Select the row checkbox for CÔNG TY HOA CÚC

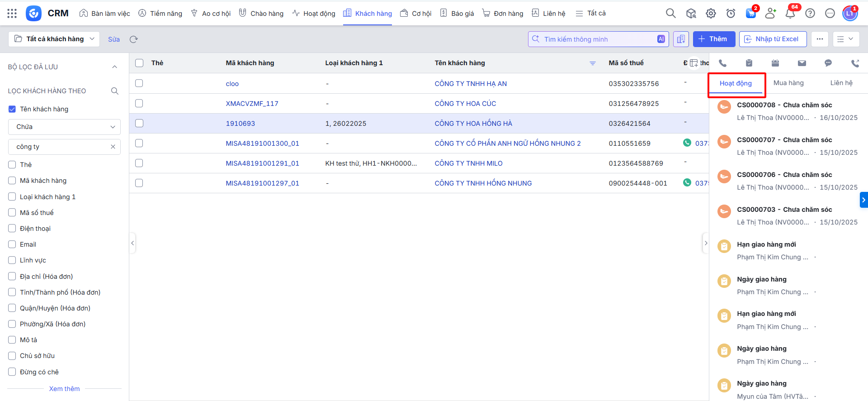click(x=139, y=104)
